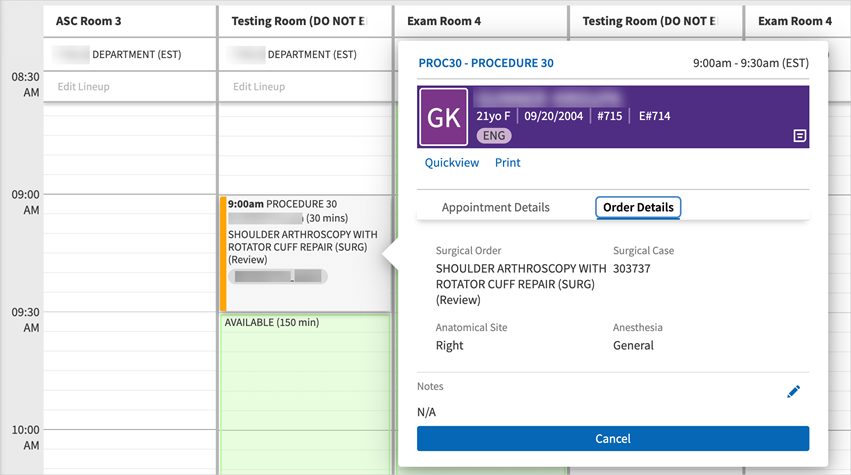Click DEPARTMENT (EST) under first Testing Room

[x=312, y=55]
